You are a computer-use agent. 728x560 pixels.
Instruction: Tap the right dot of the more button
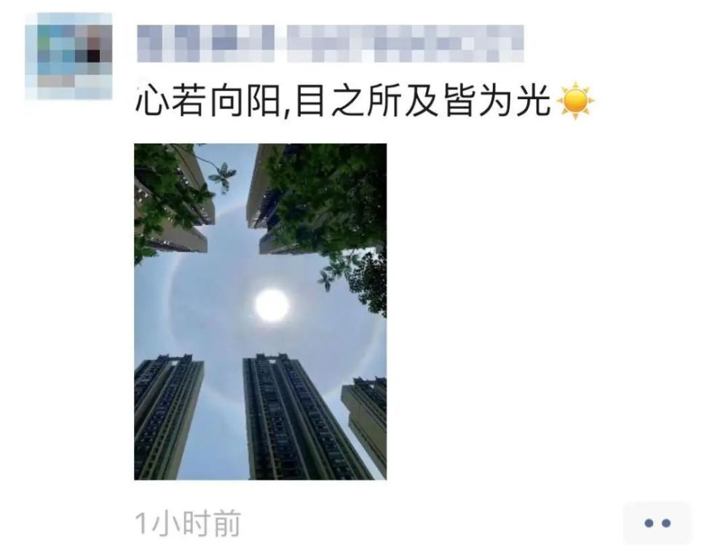666,524
